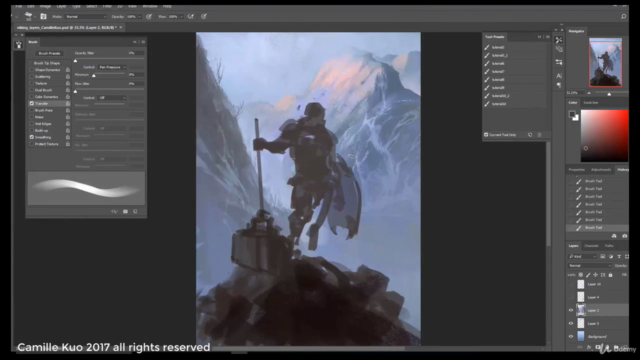
Task: Open painting Mode dropdown in options bar
Action: pyautogui.click(x=86, y=17)
